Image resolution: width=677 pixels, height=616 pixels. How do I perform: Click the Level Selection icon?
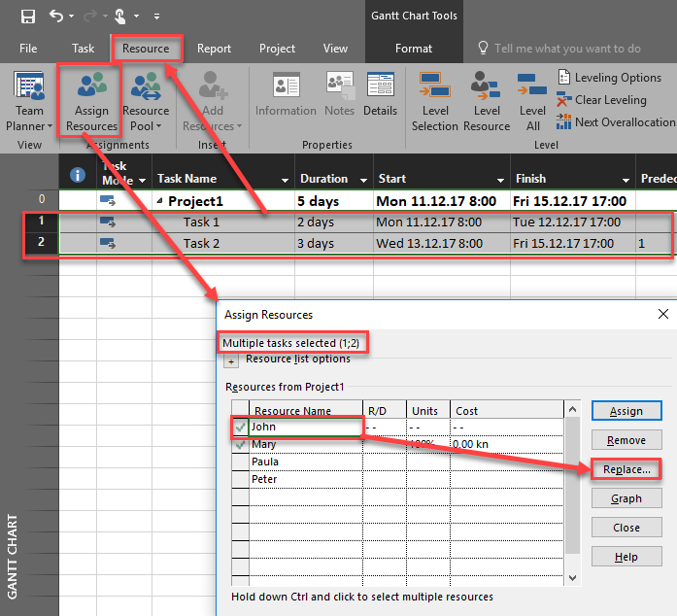point(434,102)
